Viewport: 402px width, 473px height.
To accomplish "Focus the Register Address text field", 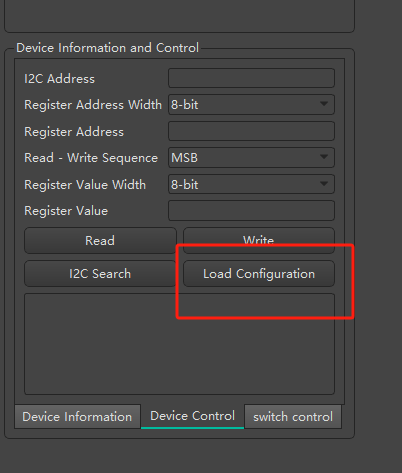I will pyautogui.click(x=251, y=131).
